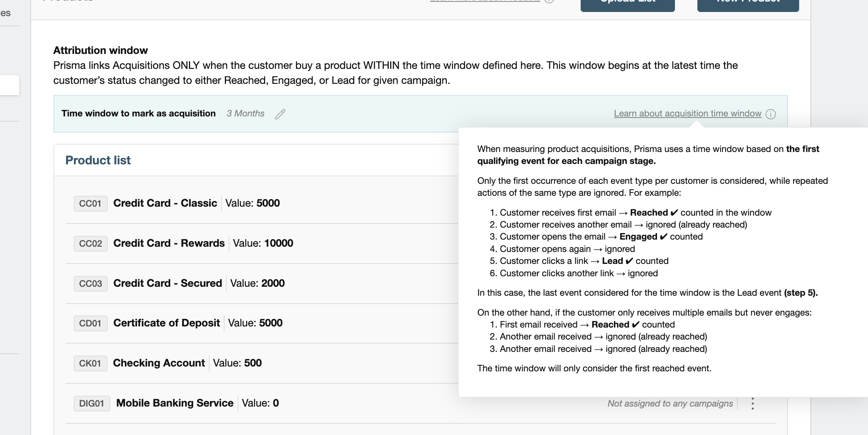Click the Mobile Banking Service product name

point(175,403)
